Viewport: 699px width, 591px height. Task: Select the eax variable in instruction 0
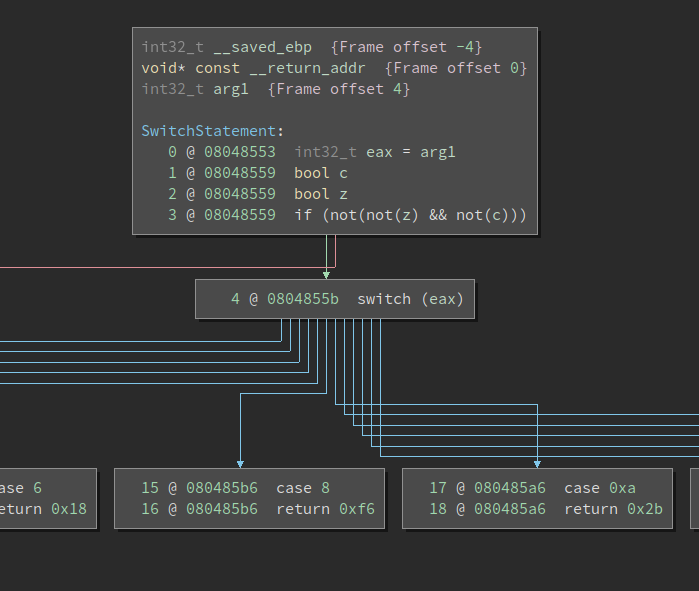tap(379, 152)
